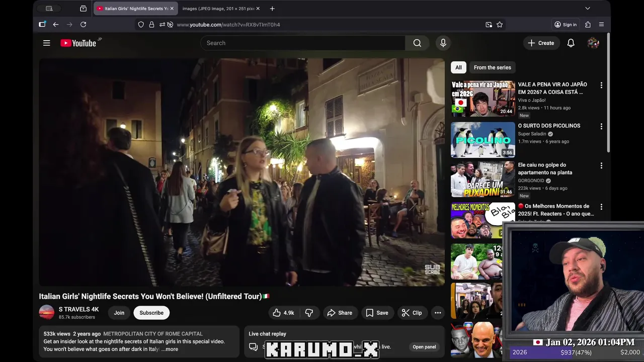
Task: Click the browser address bar URL
Action: [228, 25]
